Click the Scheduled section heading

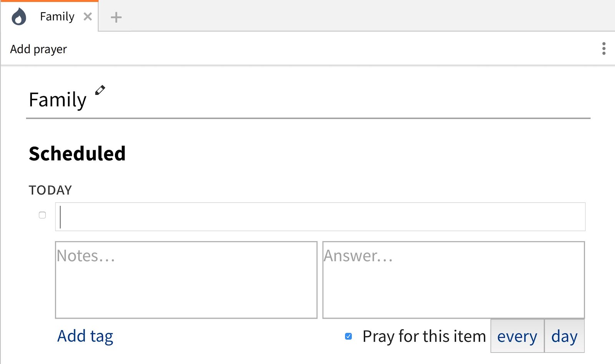pyautogui.click(x=77, y=154)
